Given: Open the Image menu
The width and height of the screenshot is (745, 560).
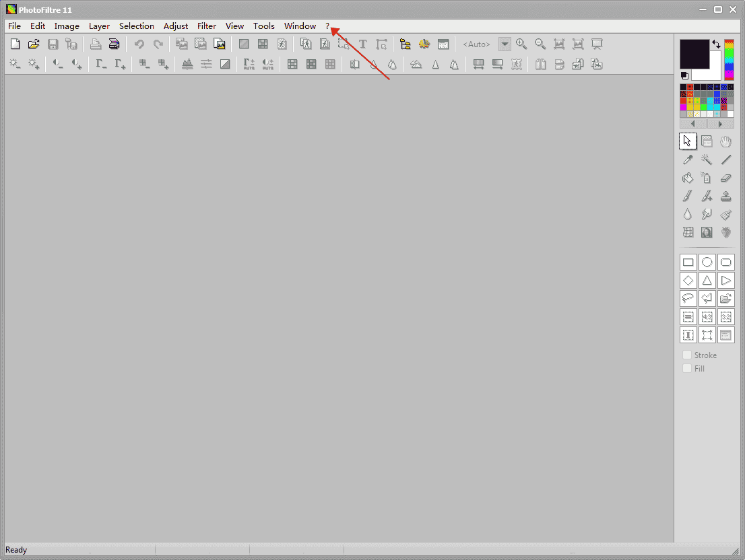Looking at the screenshot, I should coord(67,26).
